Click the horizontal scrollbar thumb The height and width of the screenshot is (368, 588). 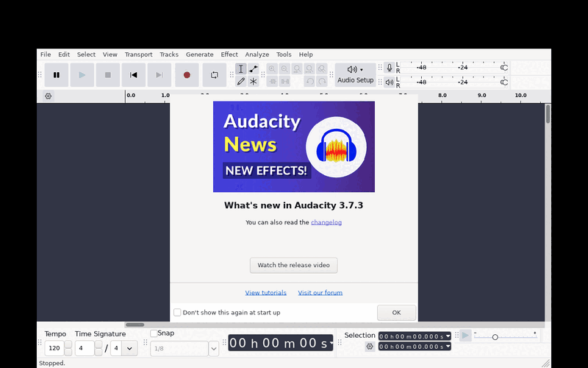point(135,325)
